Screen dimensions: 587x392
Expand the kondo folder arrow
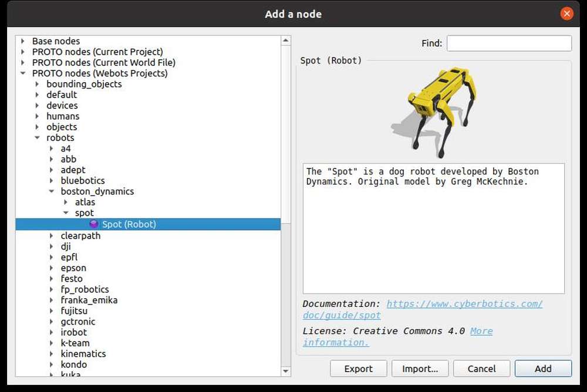pyautogui.click(x=51, y=364)
